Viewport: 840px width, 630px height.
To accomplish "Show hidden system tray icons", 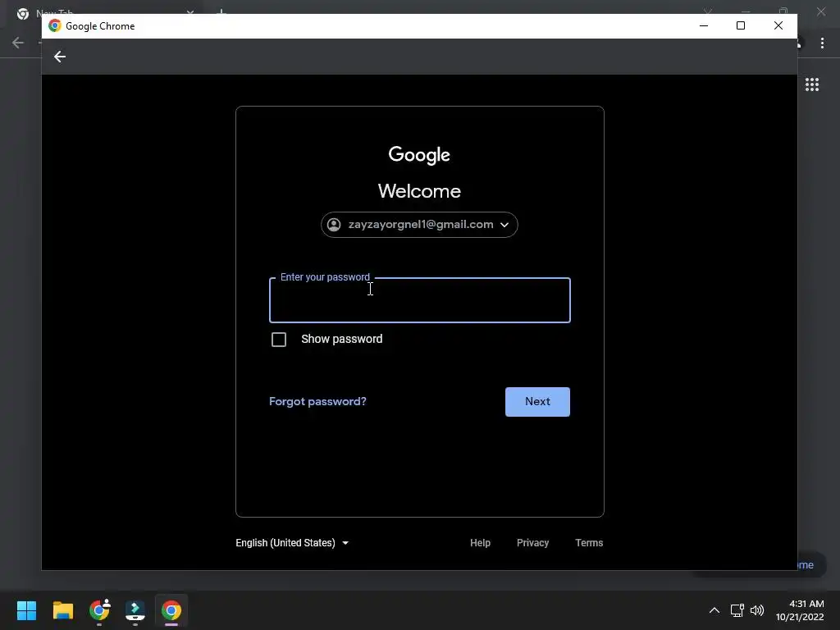I will (714, 610).
